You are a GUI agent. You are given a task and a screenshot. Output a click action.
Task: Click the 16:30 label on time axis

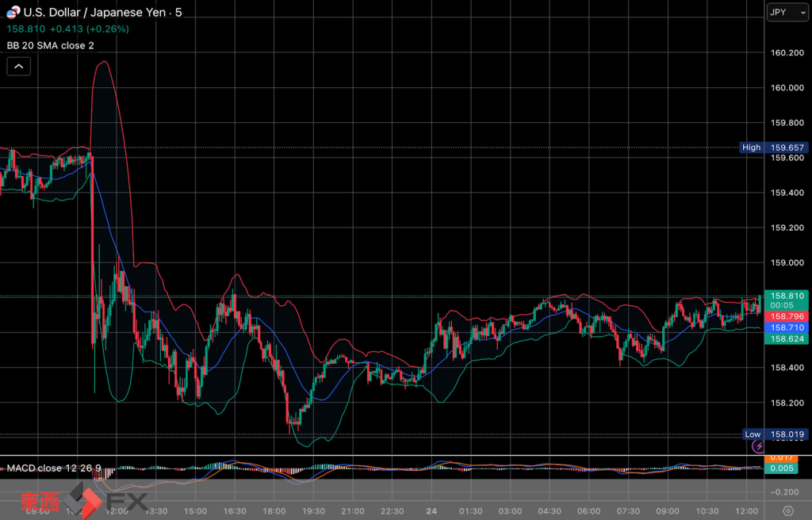pos(235,510)
